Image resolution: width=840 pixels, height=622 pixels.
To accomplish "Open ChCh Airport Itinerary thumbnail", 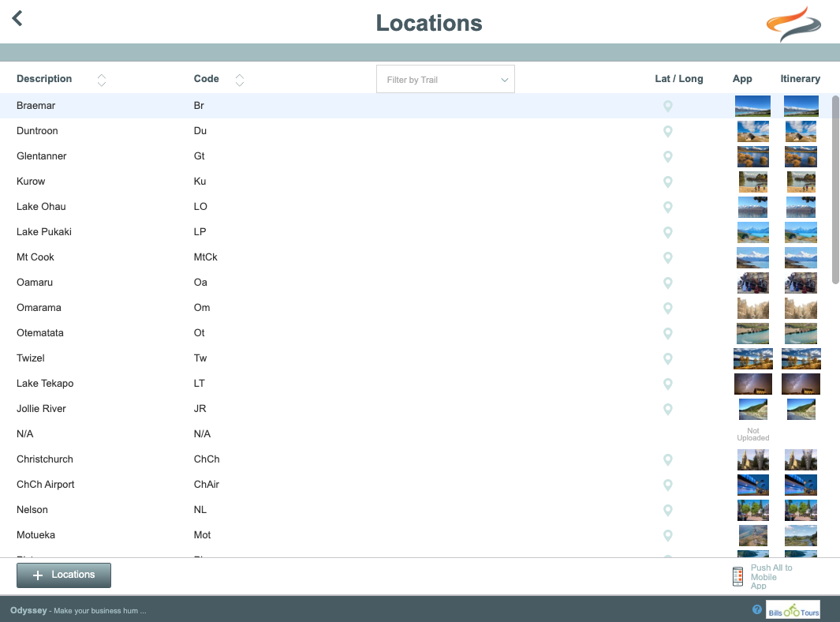I will point(801,485).
